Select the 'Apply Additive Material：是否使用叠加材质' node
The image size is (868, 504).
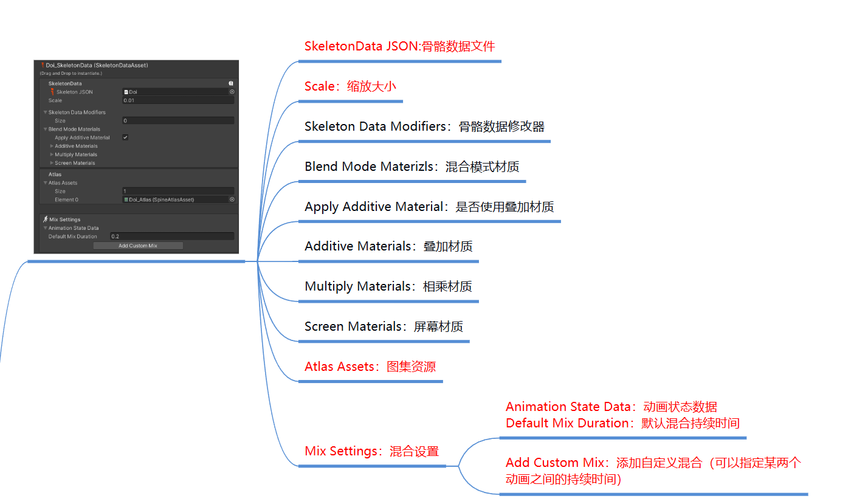[429, 207]
